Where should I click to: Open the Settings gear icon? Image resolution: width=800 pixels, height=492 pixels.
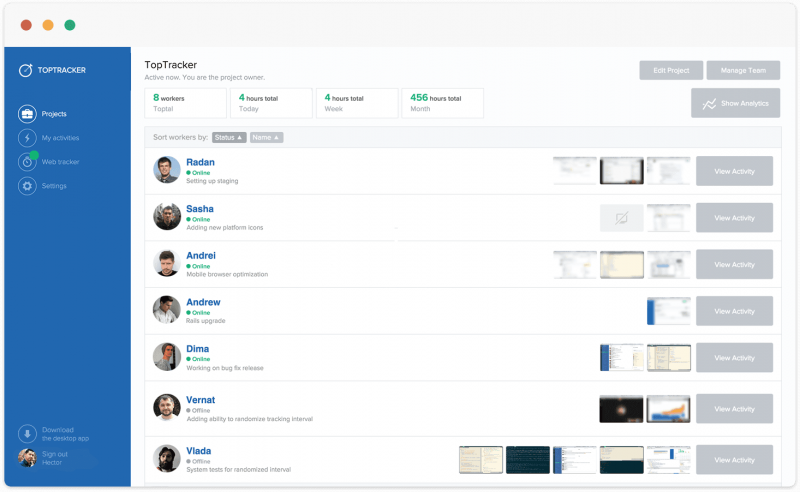pyautogui.click(x=27, y=186)
